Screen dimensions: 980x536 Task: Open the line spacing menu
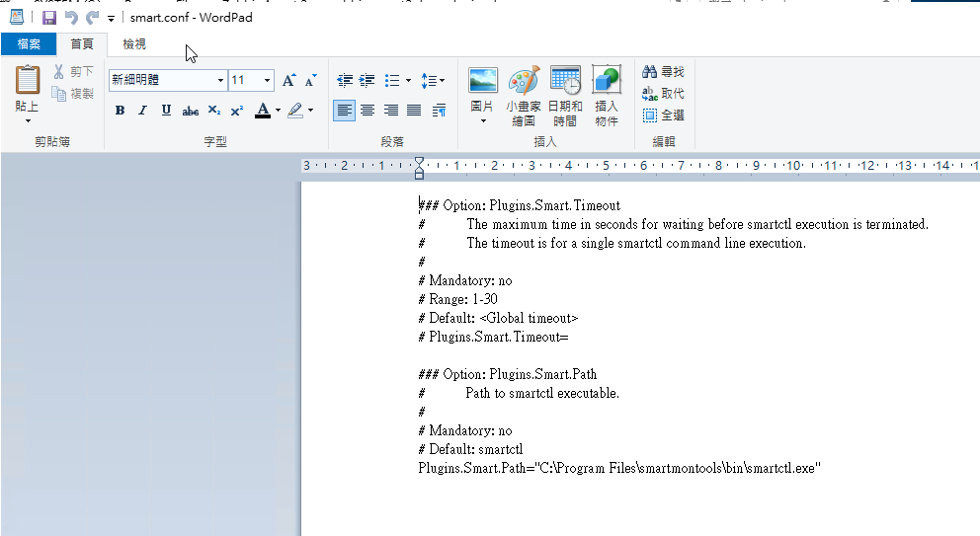coord(433,81)
